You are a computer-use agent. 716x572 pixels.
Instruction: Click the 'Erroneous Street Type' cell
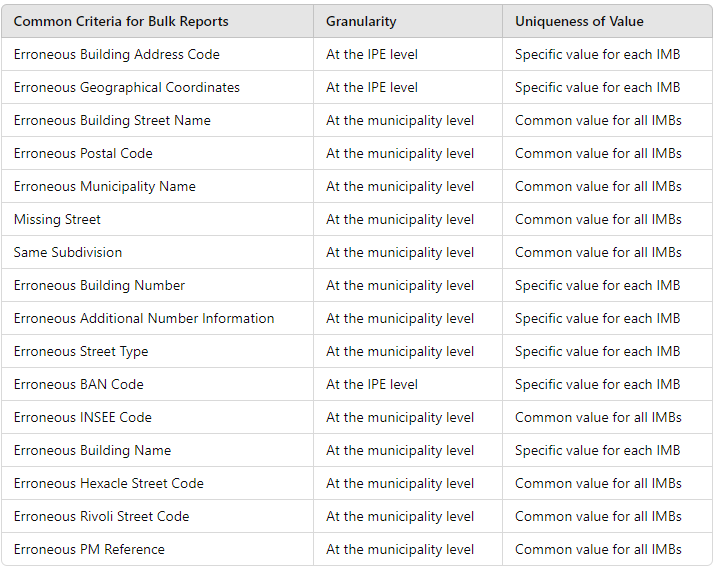[81, 351]
